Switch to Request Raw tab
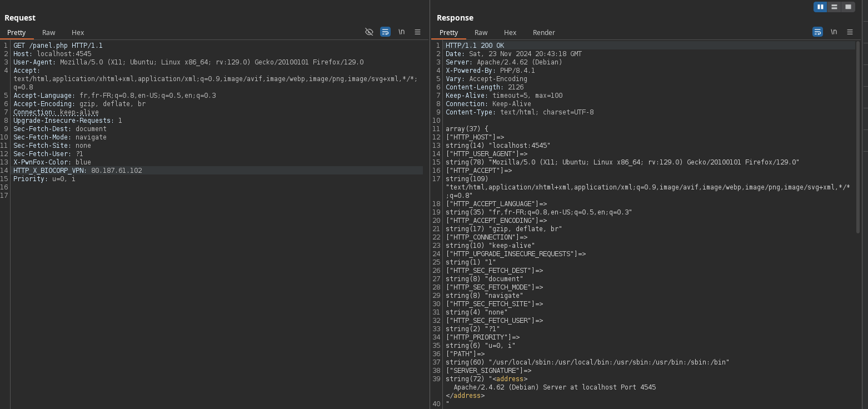Viewport: 868px width, 409px height. (x=49, y=32)
